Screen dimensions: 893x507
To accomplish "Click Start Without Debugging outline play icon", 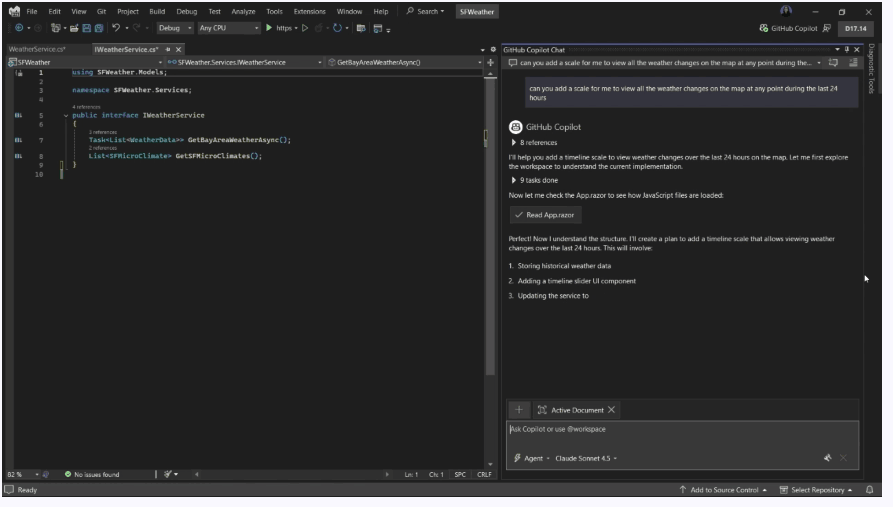I will (x=305, y=28).
